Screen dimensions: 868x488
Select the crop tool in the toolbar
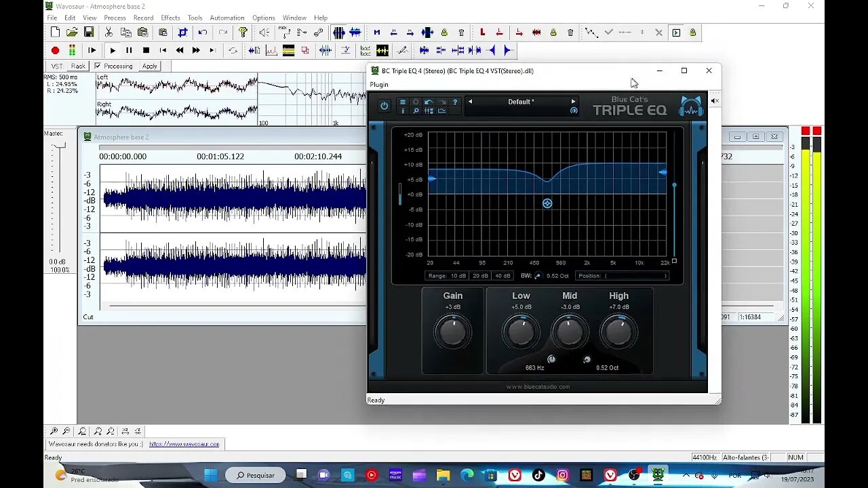point(182,32)
